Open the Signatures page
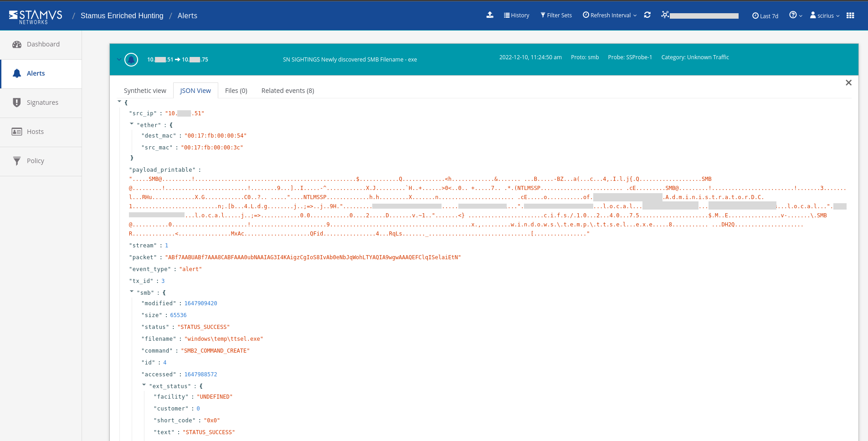Screen dimensions: 868x441 pyautogui.click(x=42, y=102)
